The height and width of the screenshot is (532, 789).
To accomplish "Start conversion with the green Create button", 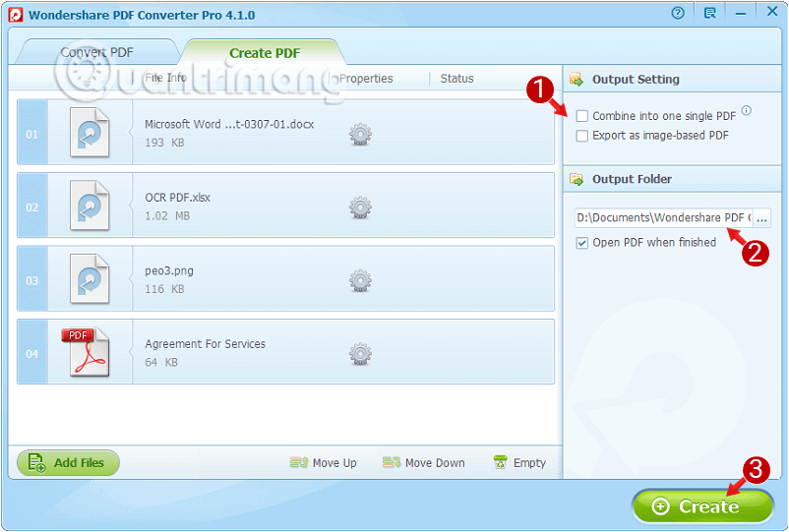I will [702, 506].
